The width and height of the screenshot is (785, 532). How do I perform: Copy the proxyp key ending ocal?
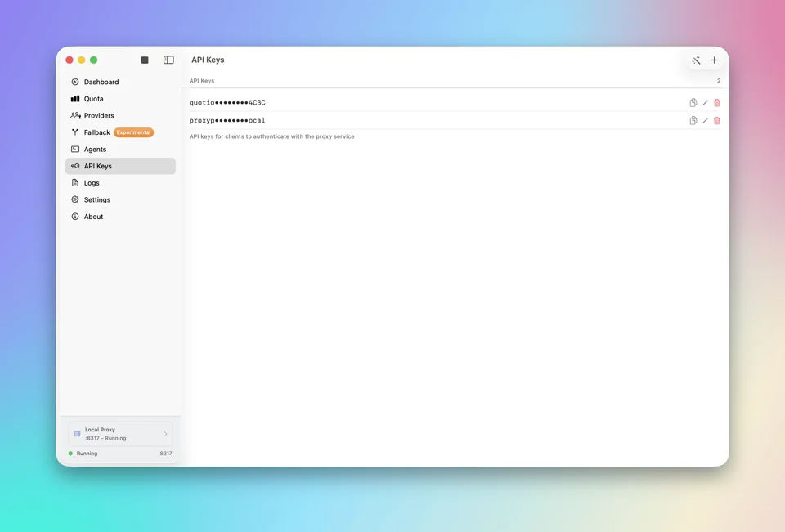693,121
